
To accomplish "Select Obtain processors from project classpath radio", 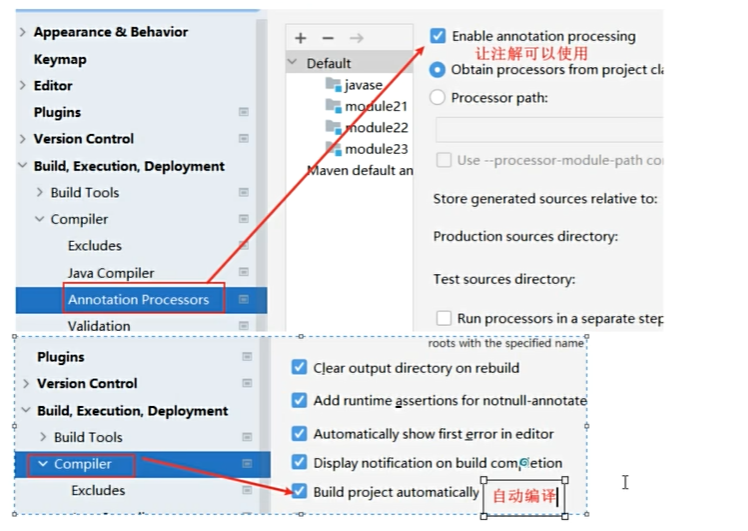I will tap(437, 70).
